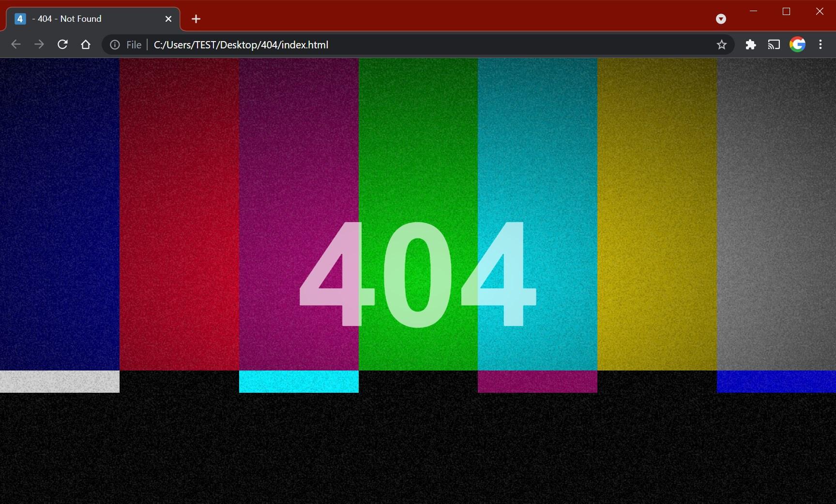Viewport: 836px width, 504px height.
Task: View site information icon beside File
Action: point(115,45)
